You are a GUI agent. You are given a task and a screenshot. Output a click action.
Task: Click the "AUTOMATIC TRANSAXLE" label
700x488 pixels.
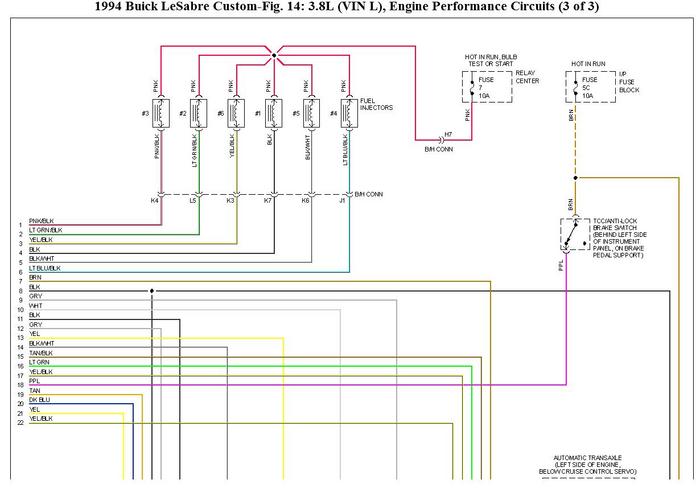pyautogui.click(x=588, y=458)
